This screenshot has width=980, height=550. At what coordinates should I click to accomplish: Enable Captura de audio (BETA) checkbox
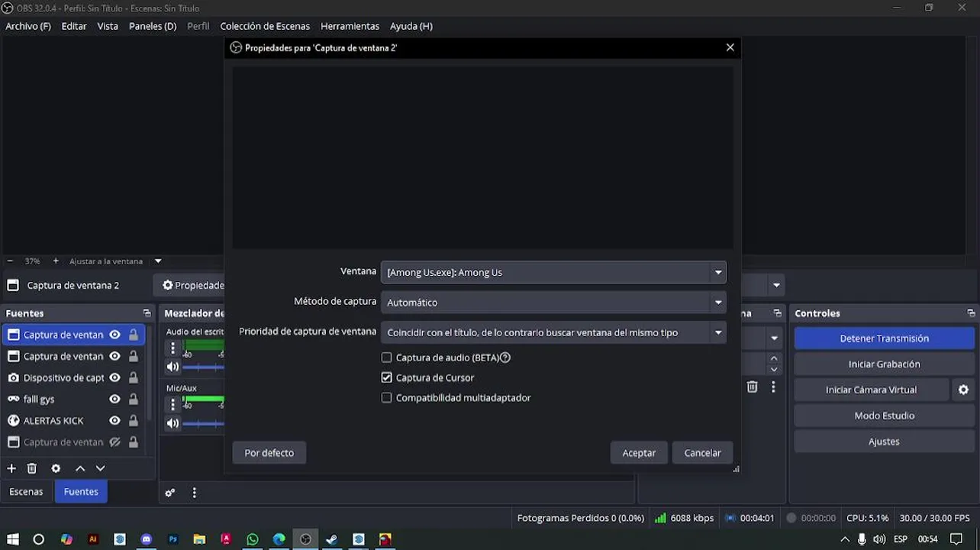386,357
